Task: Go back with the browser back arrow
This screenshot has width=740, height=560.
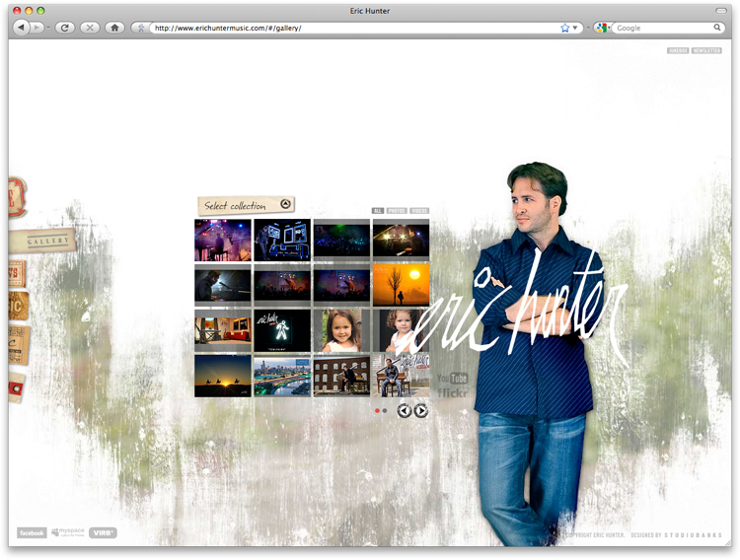Action: (21, 28)
